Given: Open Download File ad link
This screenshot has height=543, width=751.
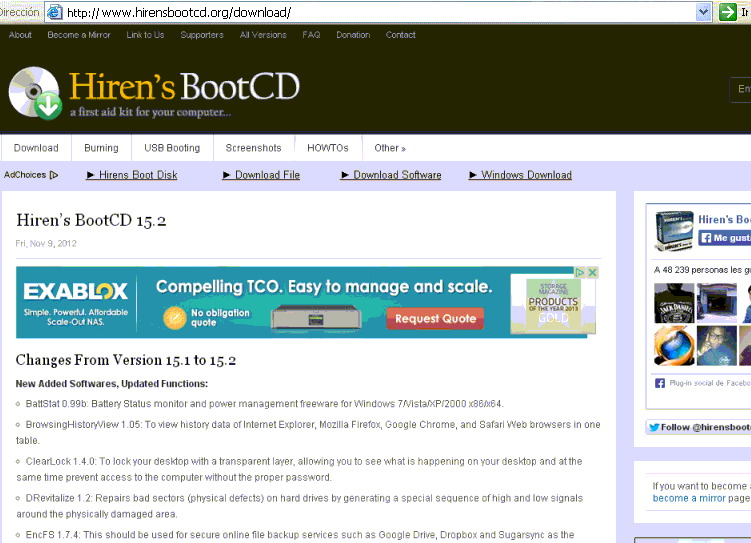Looking at the screenshot, I should pyautogui.click(x=262, y=175).
